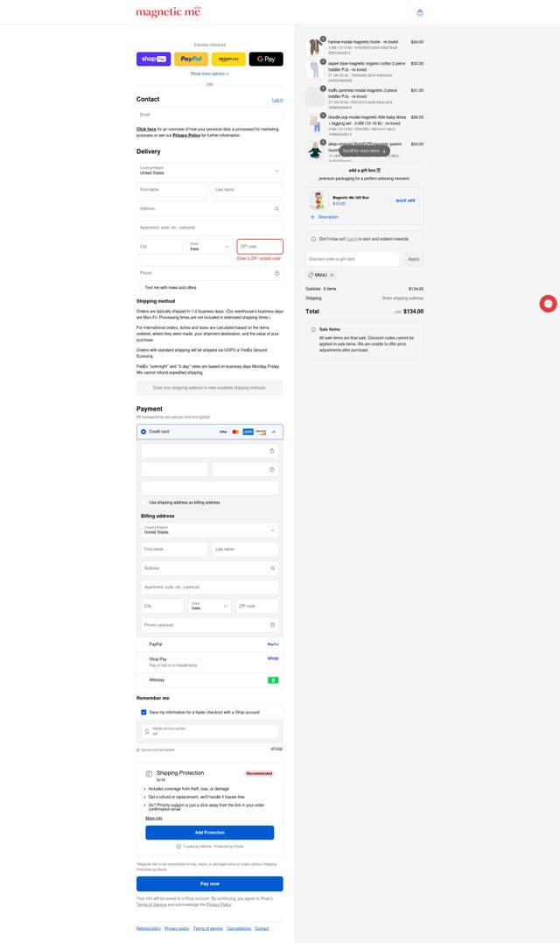This screenshot has height=943, width=560.
Task: Expand gift box Description
Action: pyautogui.click(x=325, y=217)
